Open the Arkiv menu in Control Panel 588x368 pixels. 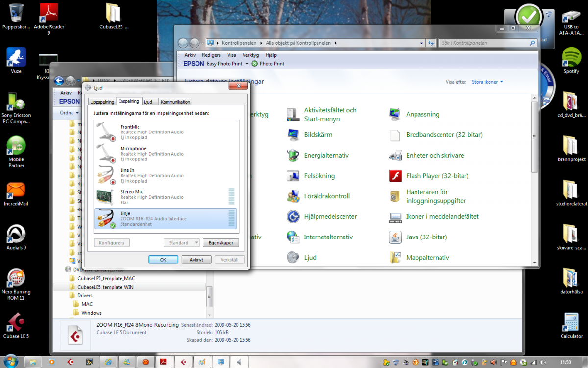coord(190,55)
